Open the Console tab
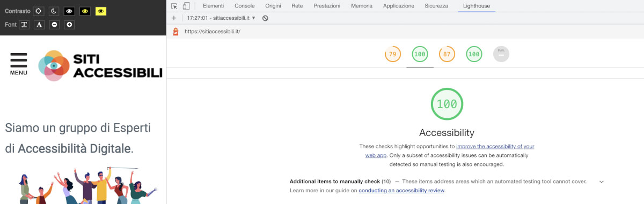644x204 pixels. pos(245,6)
